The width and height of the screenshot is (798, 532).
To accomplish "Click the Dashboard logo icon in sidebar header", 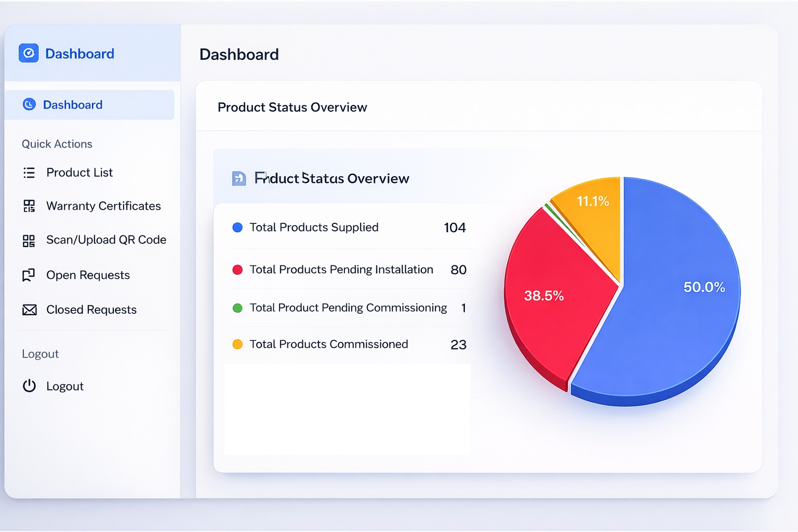I will coord(29,53).
